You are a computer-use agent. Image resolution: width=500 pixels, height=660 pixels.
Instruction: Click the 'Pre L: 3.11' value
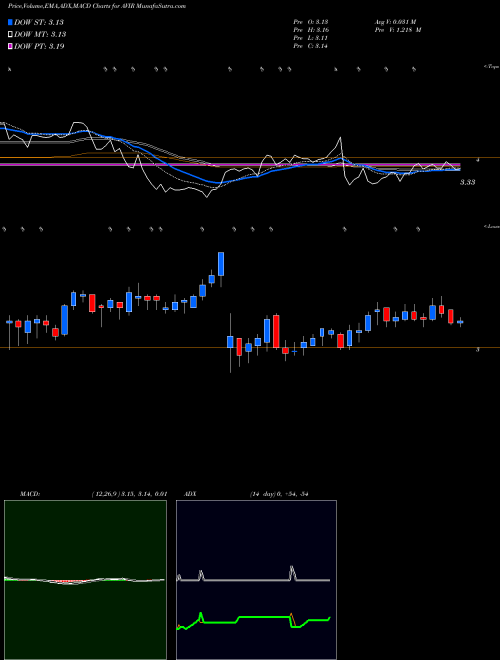[311, 38]
